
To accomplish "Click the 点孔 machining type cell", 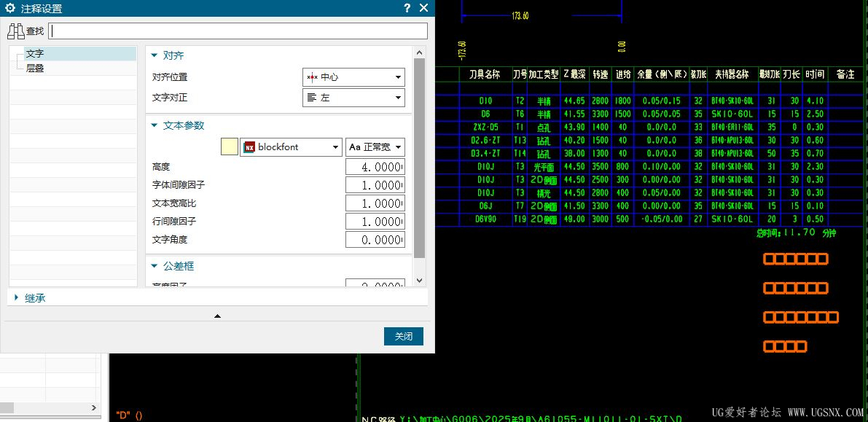I will [544, 128].
